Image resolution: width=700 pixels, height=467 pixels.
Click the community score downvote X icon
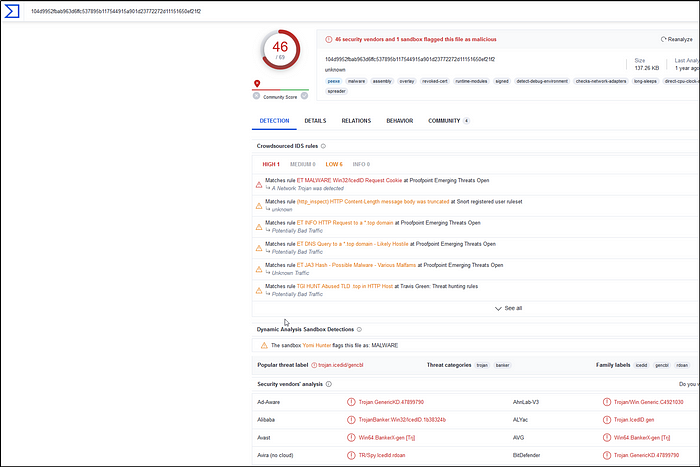[x=257, y=96]
